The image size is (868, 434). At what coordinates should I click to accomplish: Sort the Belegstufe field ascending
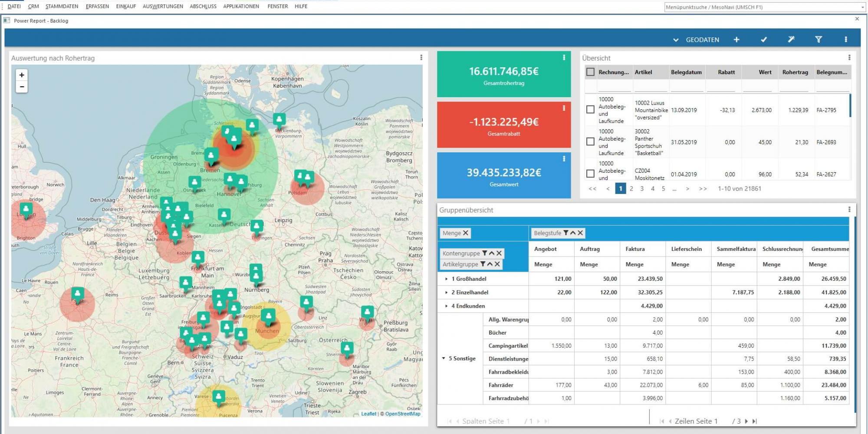coord(573,233)
